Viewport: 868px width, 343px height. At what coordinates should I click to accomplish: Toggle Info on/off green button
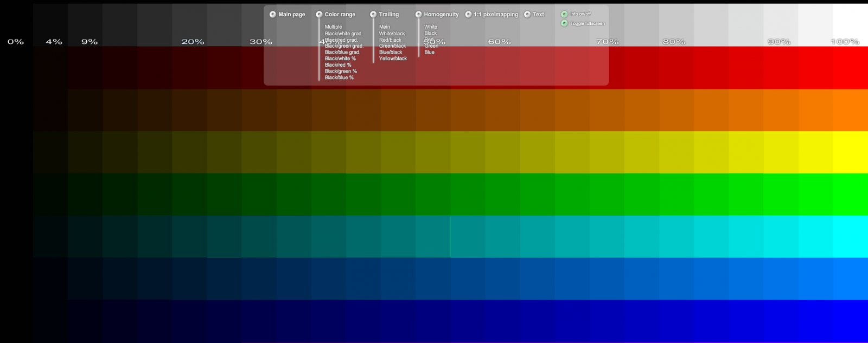tap(564, 14)
